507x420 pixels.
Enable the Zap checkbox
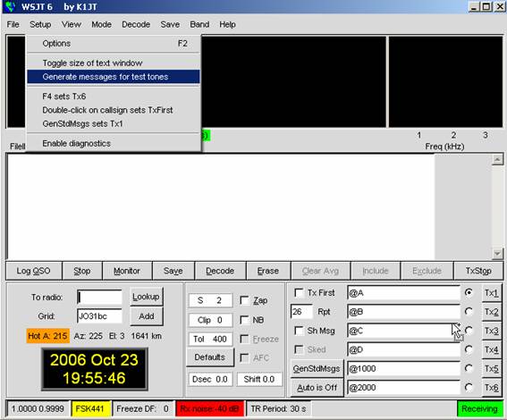(x=245, y=301)
